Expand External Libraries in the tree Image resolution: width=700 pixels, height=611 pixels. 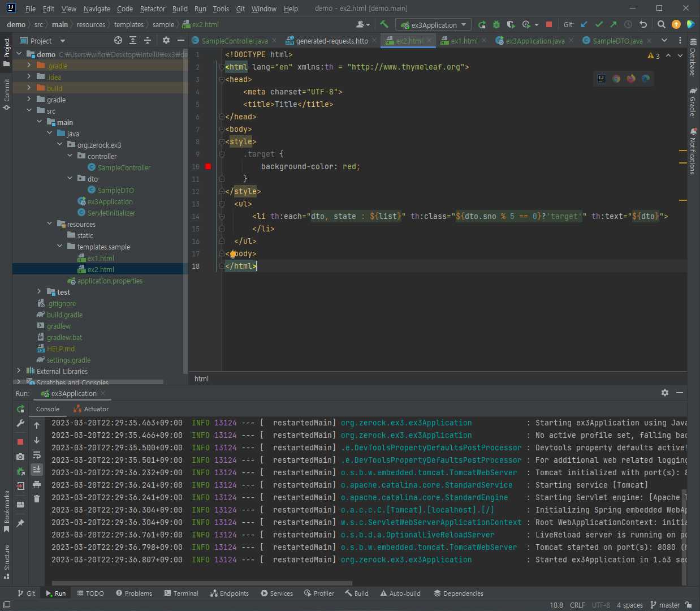click(19, 371)
